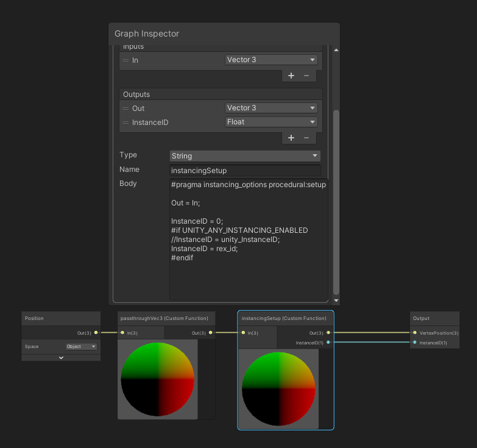
Task: Remove input with minus button under Inputs
Action: 306,76
